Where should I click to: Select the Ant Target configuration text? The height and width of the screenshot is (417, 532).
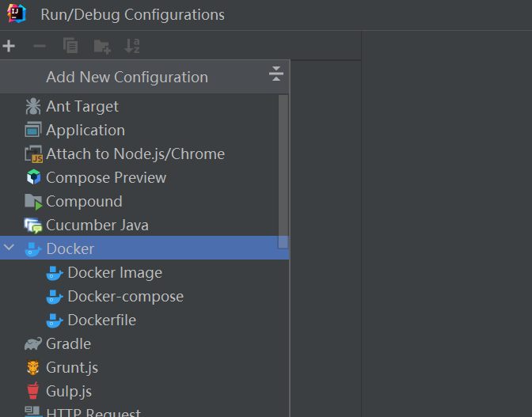pos(82,107)
